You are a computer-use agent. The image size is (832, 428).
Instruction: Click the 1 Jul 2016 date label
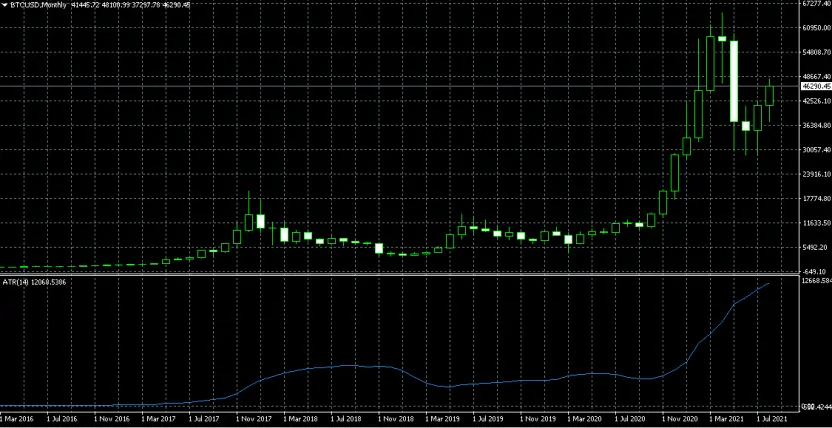point(63,418)
